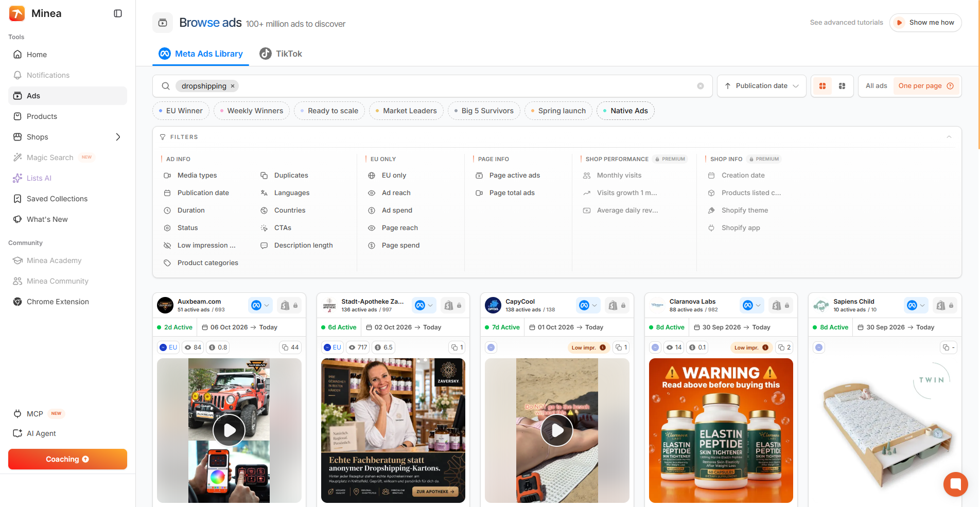Switch to the large grid view icon
The width and height of the screenshot is (980, 507).
[822, 86]
